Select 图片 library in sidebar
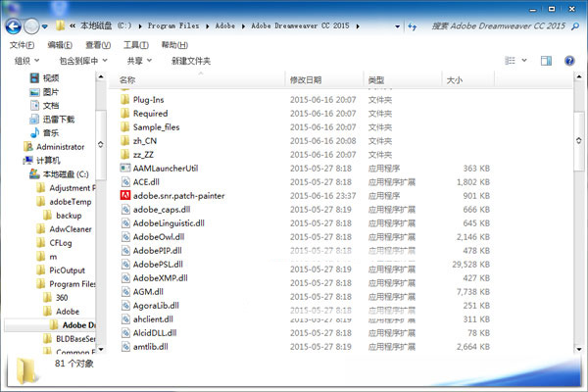This screenshot has width=588, height=392. 44,92
